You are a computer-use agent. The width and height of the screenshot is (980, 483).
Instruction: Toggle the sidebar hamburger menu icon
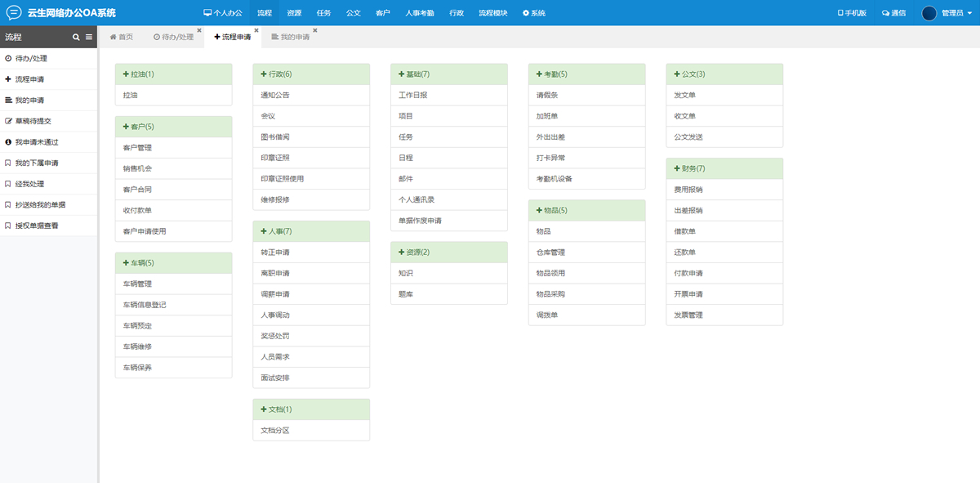point(89,37)
